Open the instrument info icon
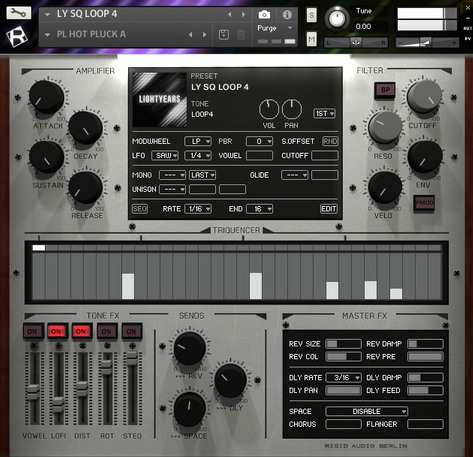Viewport: 473px width, 457px height. click(x=287, y=15)
